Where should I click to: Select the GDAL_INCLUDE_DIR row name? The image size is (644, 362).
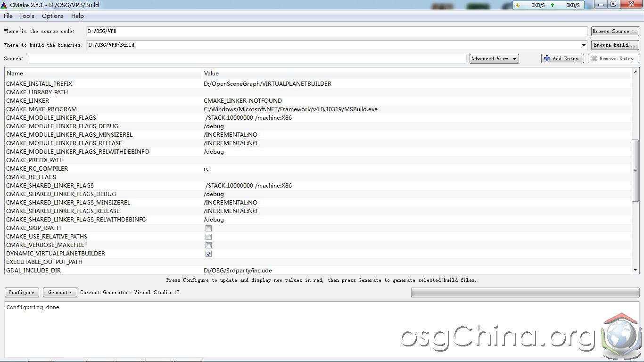[x=33, y=271]
